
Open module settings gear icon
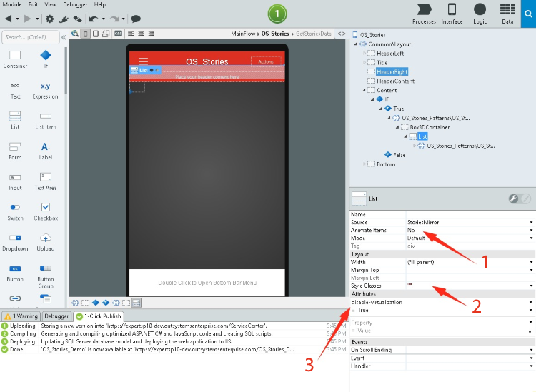[x=49, y=19]
